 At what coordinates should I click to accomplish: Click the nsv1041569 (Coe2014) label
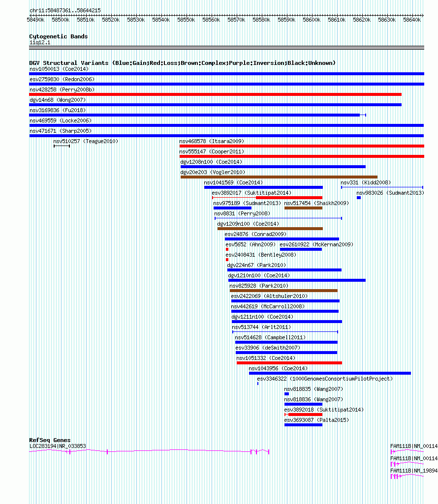point(233,182)
